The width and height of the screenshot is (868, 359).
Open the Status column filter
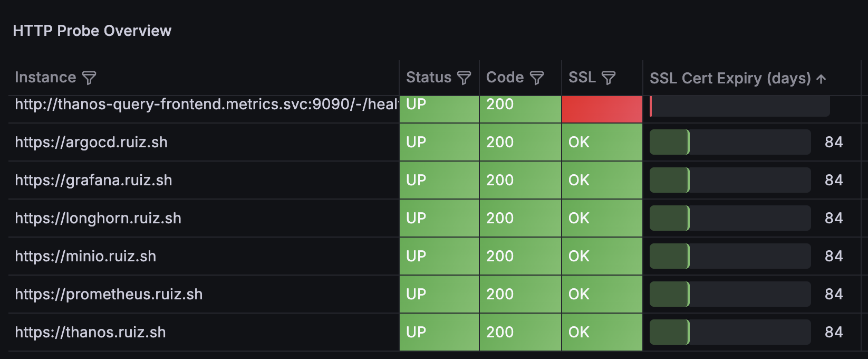tap(463, 78)
